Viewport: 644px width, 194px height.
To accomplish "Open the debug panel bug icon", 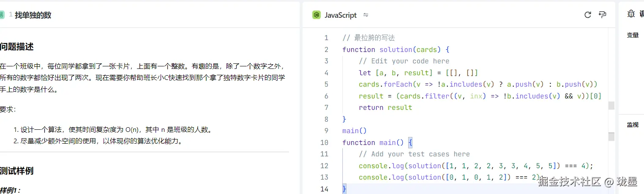I will pyautogui.click(x=631, y=14).
